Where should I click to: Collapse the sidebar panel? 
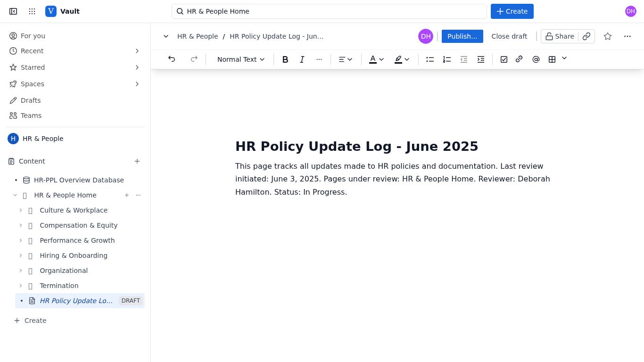13,11
